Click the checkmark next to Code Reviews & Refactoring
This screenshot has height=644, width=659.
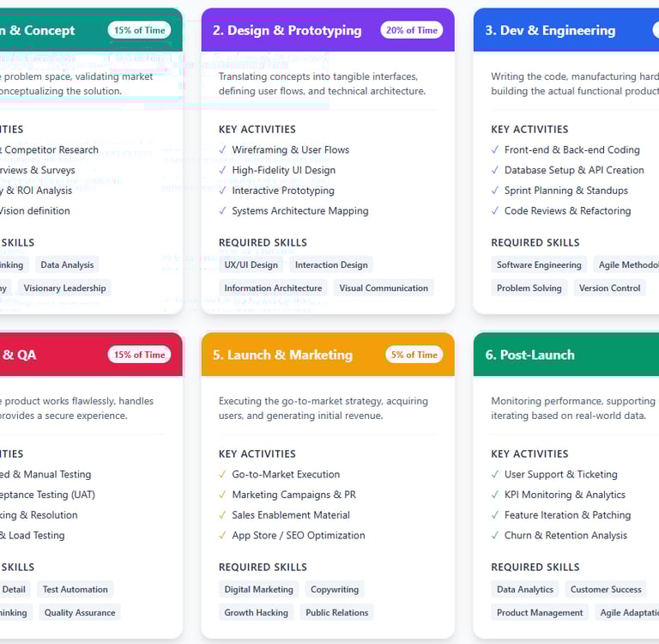click(x=495, y=211)
